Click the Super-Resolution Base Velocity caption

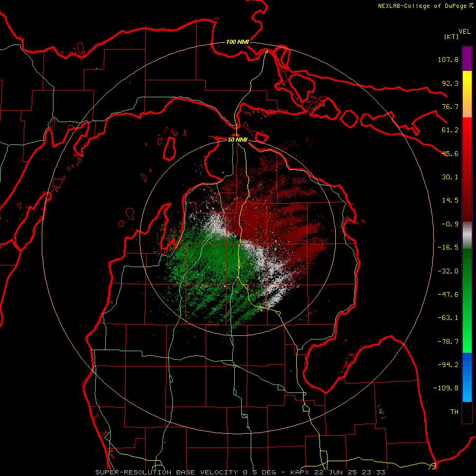point(240,472)
